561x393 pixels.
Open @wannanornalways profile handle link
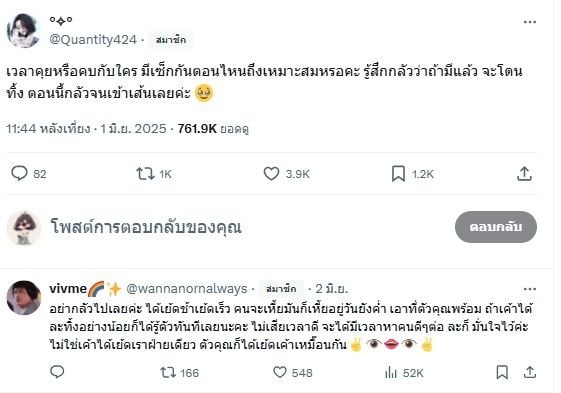click(186, 289)
